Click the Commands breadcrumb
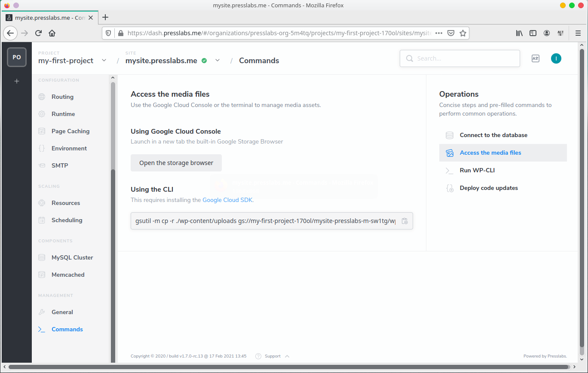This screenshot has width=588, height=373. coord(259,61)
